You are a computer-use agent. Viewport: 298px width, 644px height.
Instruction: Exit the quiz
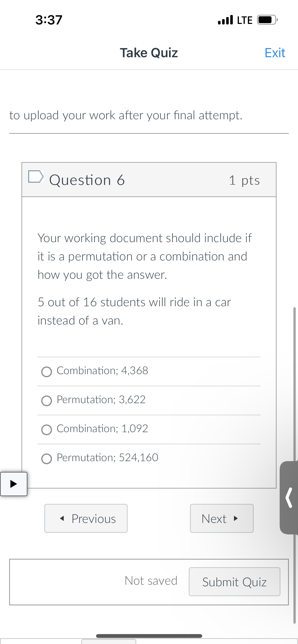click(275, 53)
